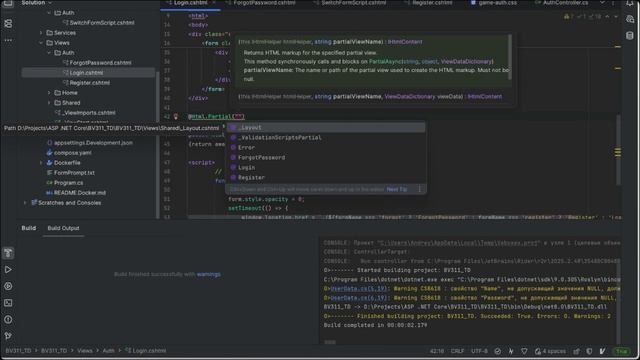Collapse the Views folder

pos(41,43)
